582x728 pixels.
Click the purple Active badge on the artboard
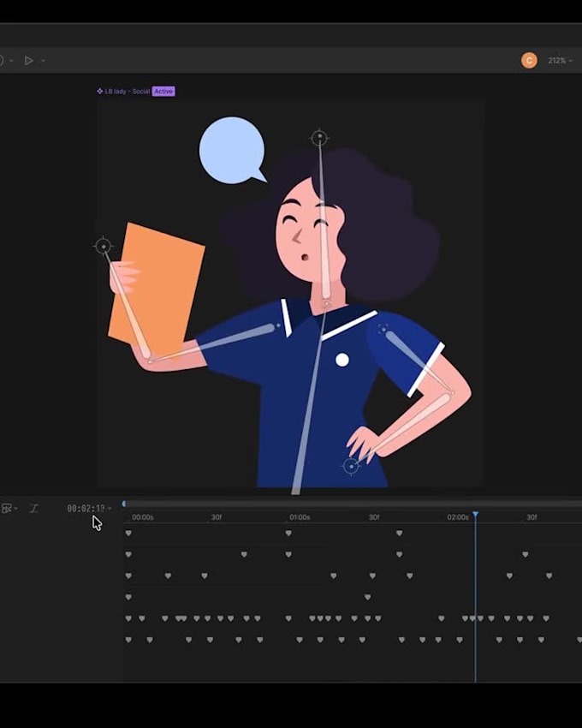click(163, 92)
